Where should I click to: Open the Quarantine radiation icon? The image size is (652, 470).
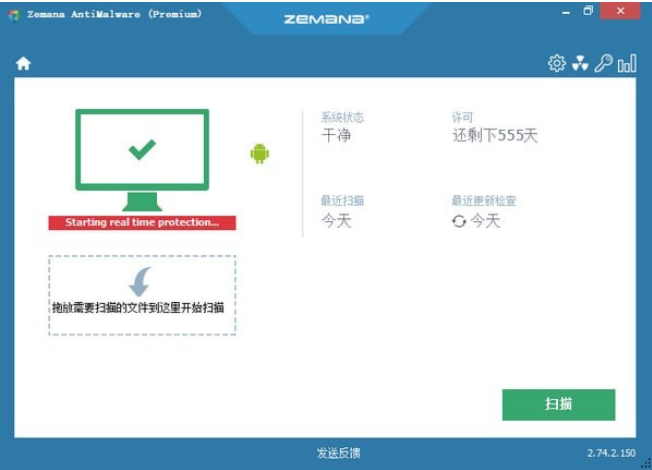point(580,64)
